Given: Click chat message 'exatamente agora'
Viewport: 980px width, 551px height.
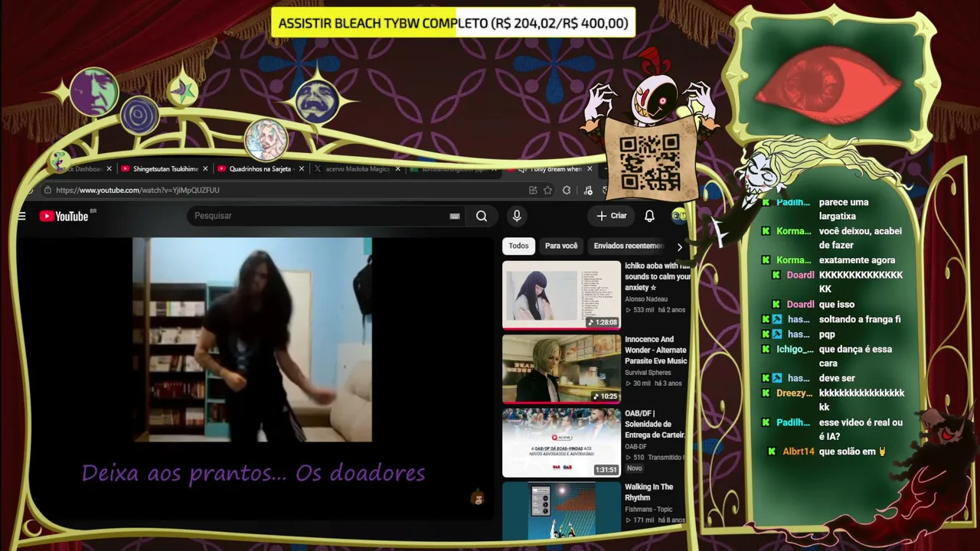Looking at the screenshot, I should tap(857, 260).
